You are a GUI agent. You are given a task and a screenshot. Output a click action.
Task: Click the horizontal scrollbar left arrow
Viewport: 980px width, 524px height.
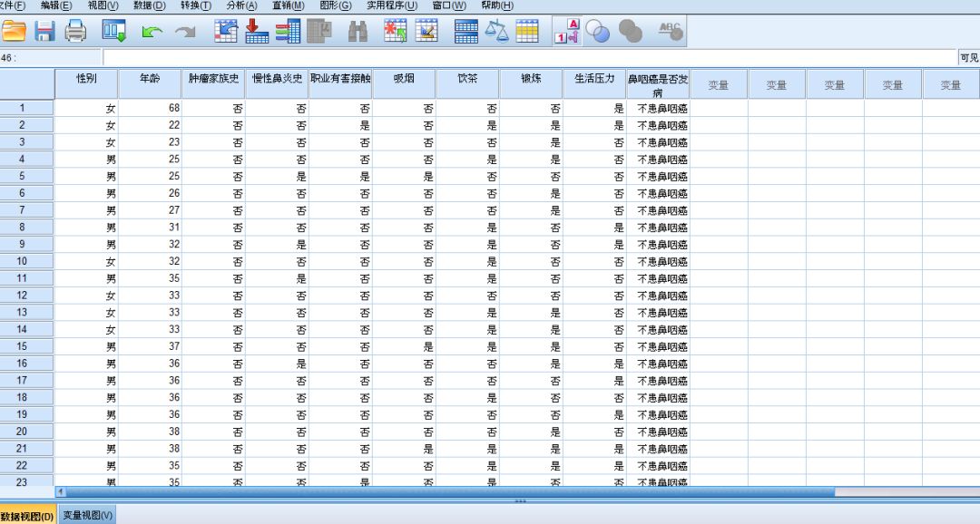[x=61, y=492]
